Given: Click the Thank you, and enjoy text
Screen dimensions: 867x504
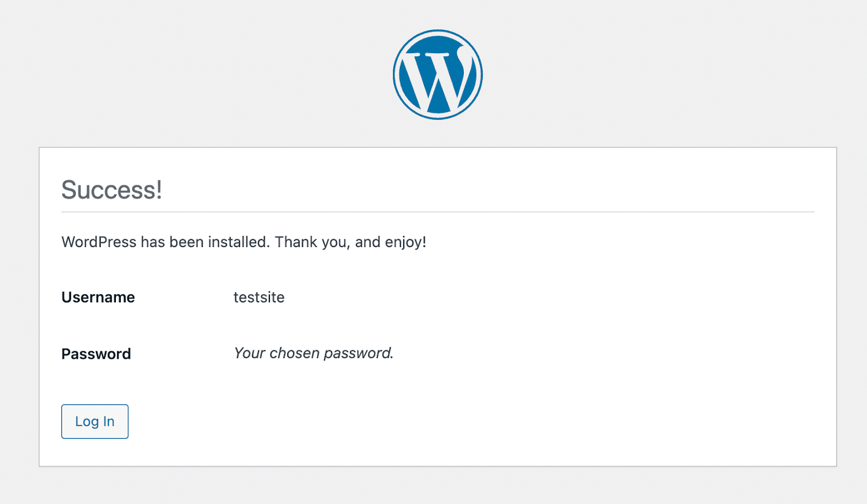Looking at the screenshot, I should pyautogui.click(x=351, y=242).
